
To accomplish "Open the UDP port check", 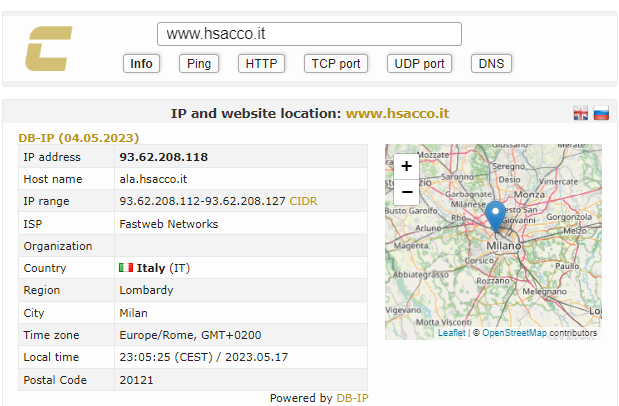I will pos(419,64).
